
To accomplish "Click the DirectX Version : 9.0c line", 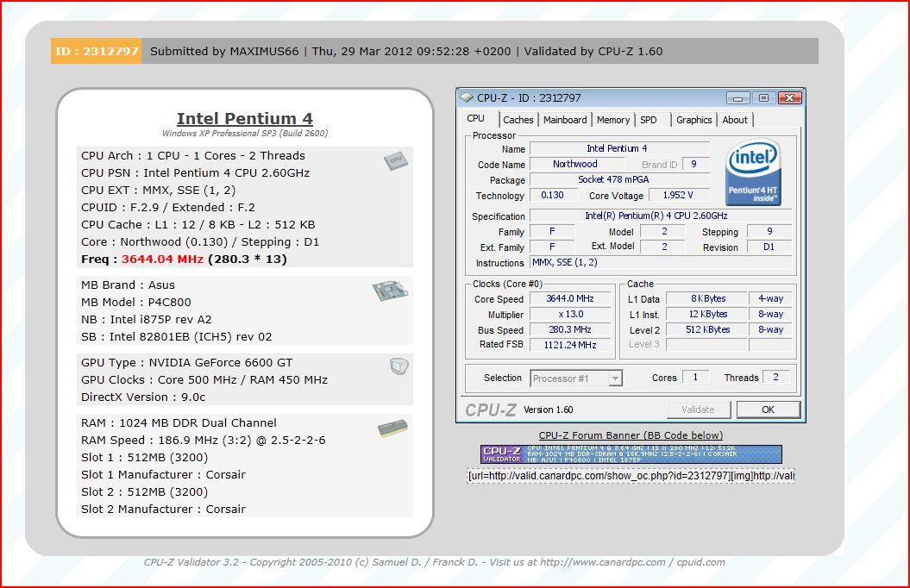I will point(143,397).
